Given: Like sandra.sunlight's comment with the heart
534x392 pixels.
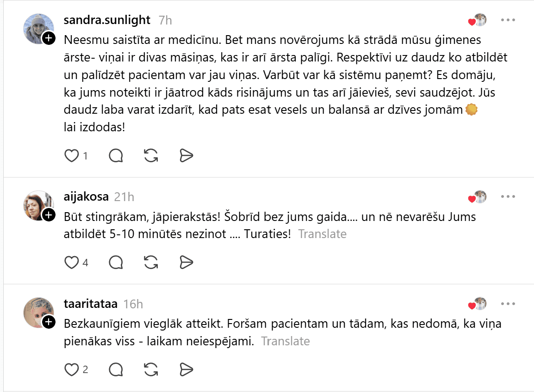Looking at the screenshot, I should pyautogui.click(x=71, y=156).
